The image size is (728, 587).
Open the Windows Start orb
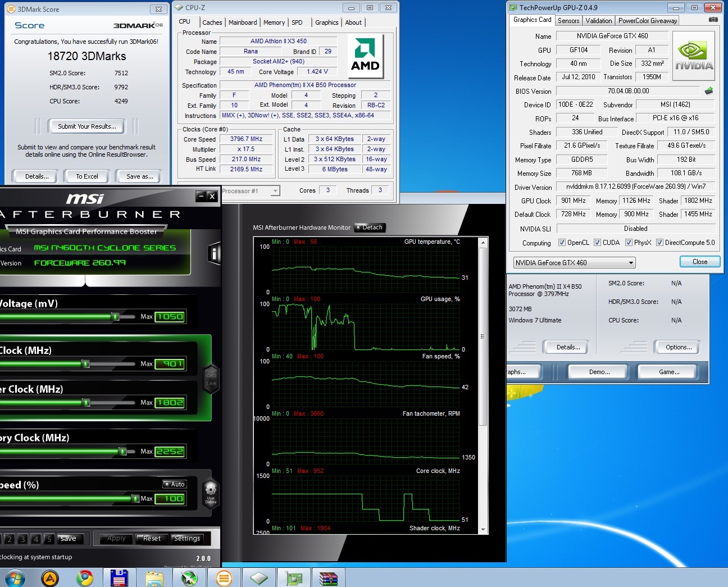(15, 578)
